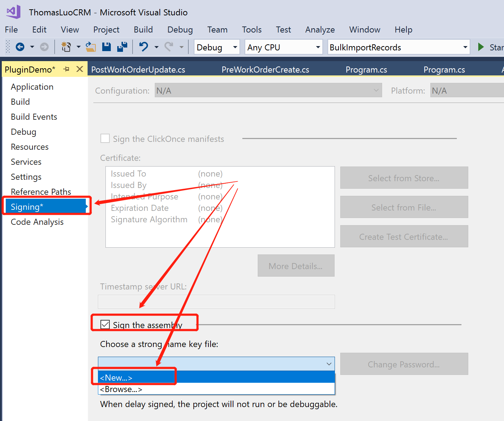Image resolution: width=504 pixels, height=421 pixels.
Task: Click the Issued To certificate row
Action: coord(167,174)
